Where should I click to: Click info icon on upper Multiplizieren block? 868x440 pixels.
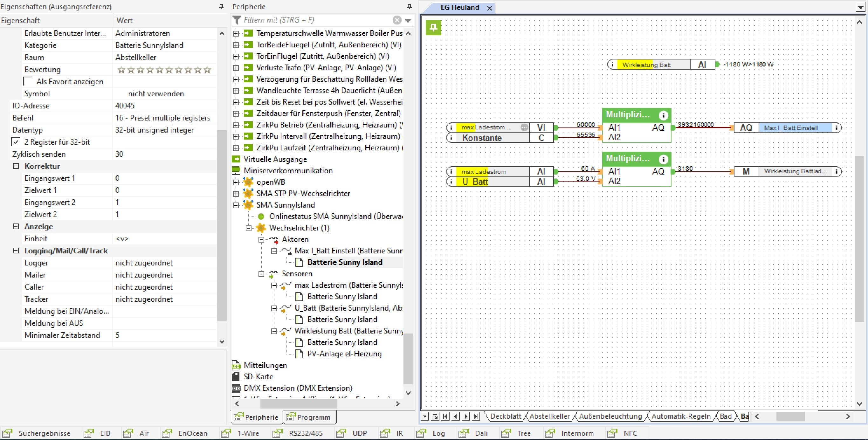pyautogui.click(x=663, y=115)
